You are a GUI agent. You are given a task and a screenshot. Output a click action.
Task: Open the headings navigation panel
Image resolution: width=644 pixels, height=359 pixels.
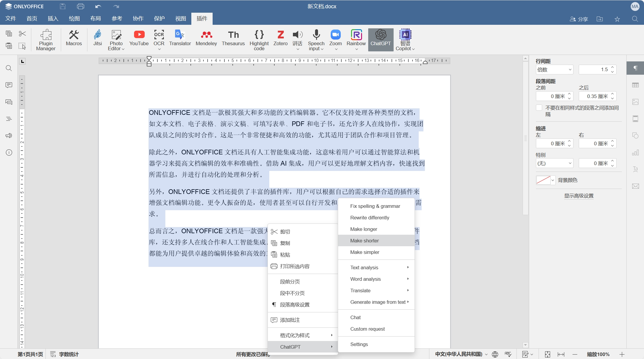9,119
